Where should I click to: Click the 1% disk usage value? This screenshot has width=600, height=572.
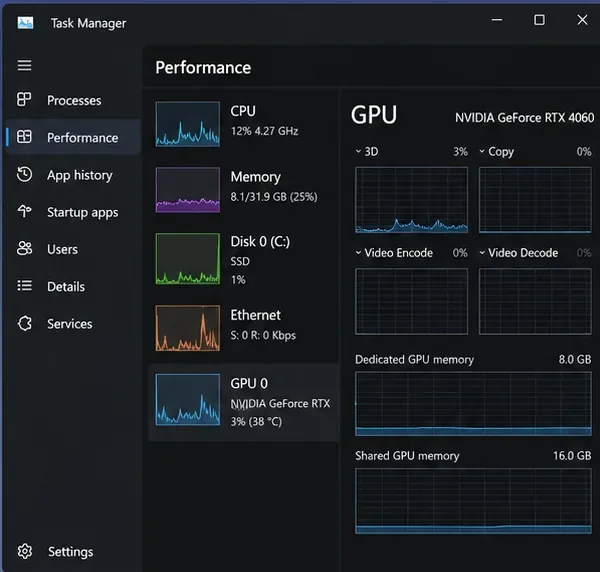tap(238, 280)
